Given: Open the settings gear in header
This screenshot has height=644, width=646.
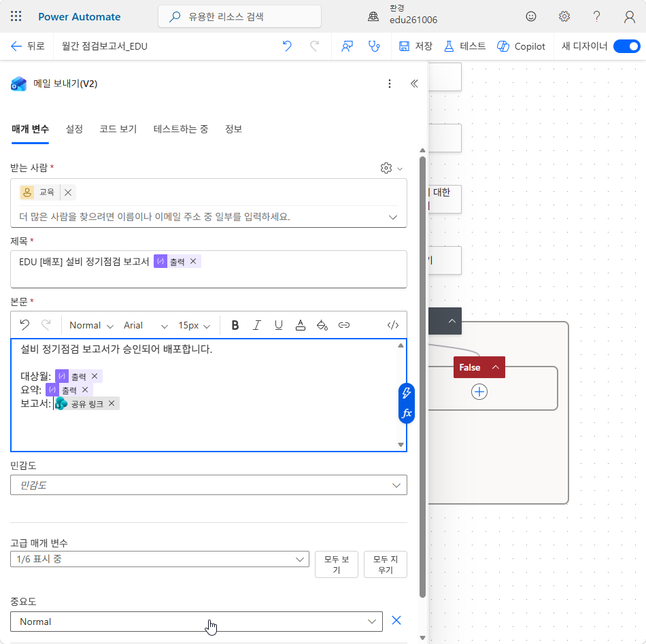Looking at the screenshot, I should tap(564, 16).
